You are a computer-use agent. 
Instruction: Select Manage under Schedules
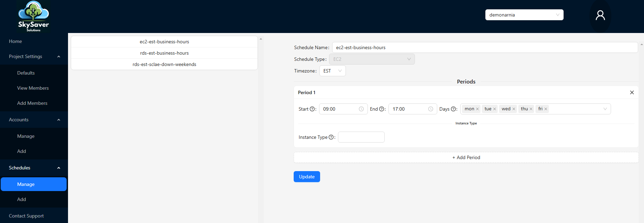click(x=34, y=184)
